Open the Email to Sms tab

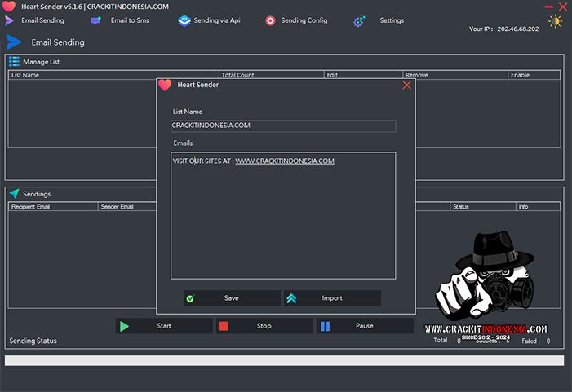pyautogui.click(x=130, y=20)
